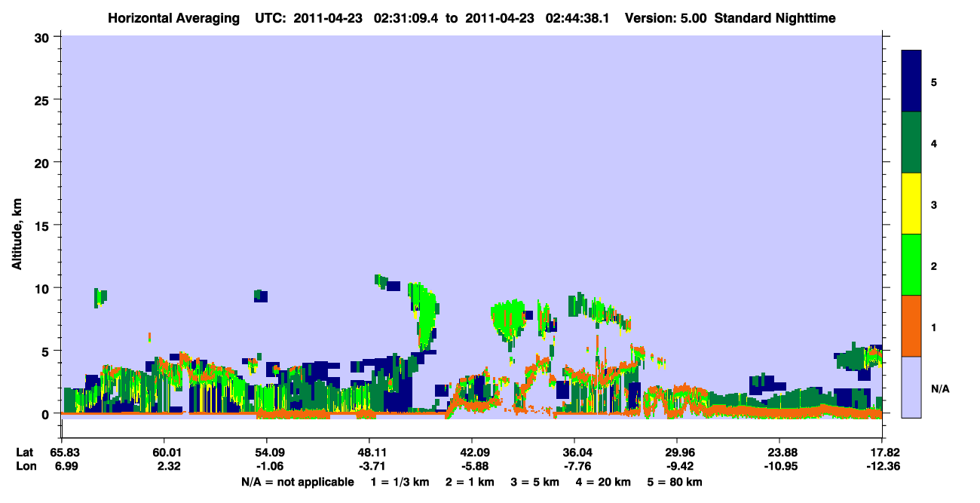This screenshot has height=503, width=980.
Task: Click 'Version: 5.00' in the title
Action: [x=666, y=18]
